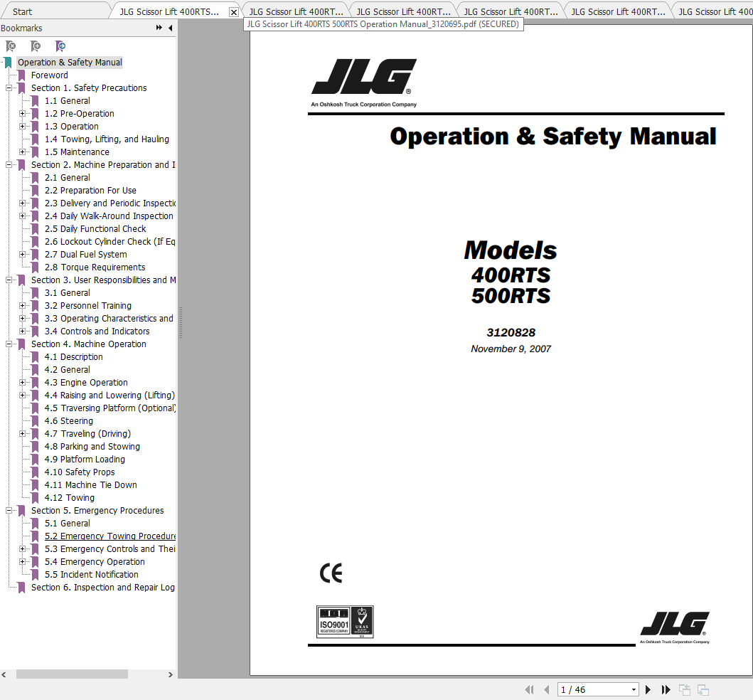The image size is (753, 700).
Task: Open 5.2 Emergency Towing Procedure link
Action: click(110, 536)
